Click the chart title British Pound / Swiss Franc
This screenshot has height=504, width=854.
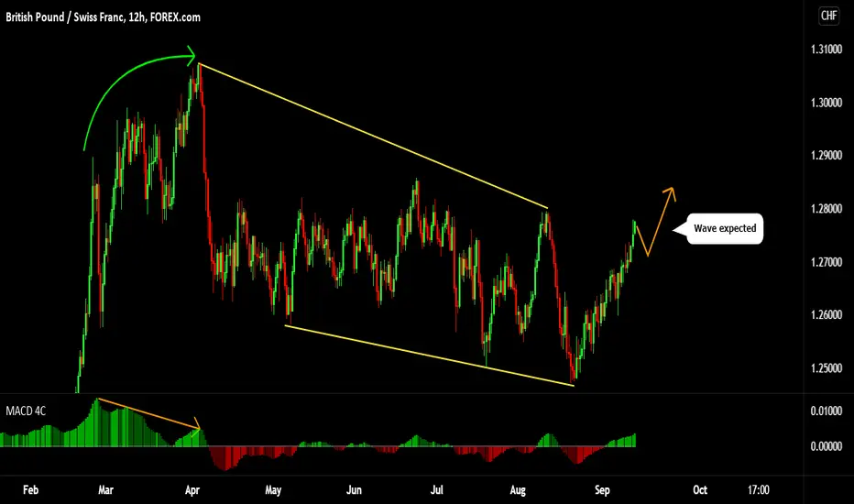[103, 17]
